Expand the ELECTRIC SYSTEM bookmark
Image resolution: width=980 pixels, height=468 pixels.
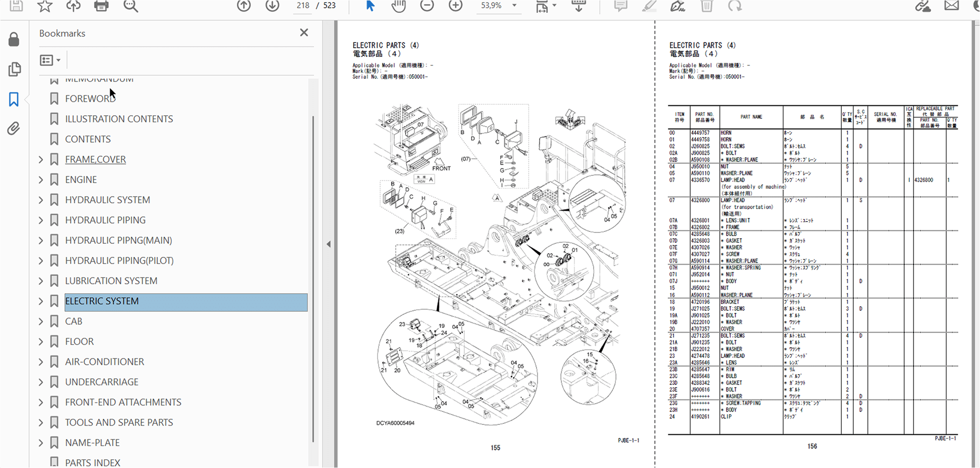(x=41, y=301)
